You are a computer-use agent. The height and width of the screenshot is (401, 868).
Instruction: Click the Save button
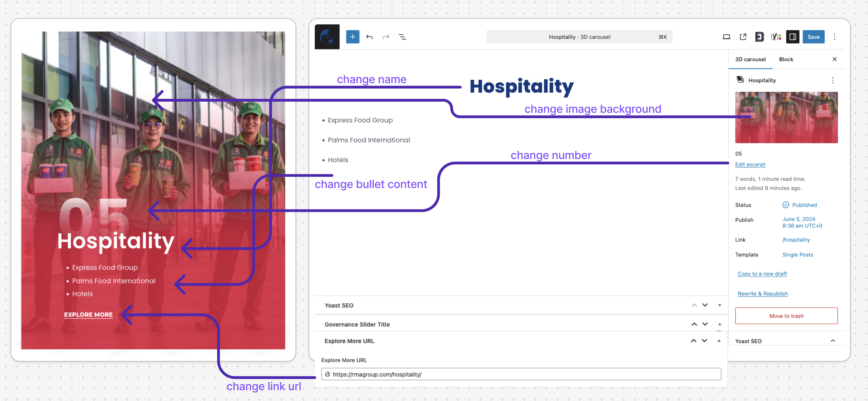(813, 37)
